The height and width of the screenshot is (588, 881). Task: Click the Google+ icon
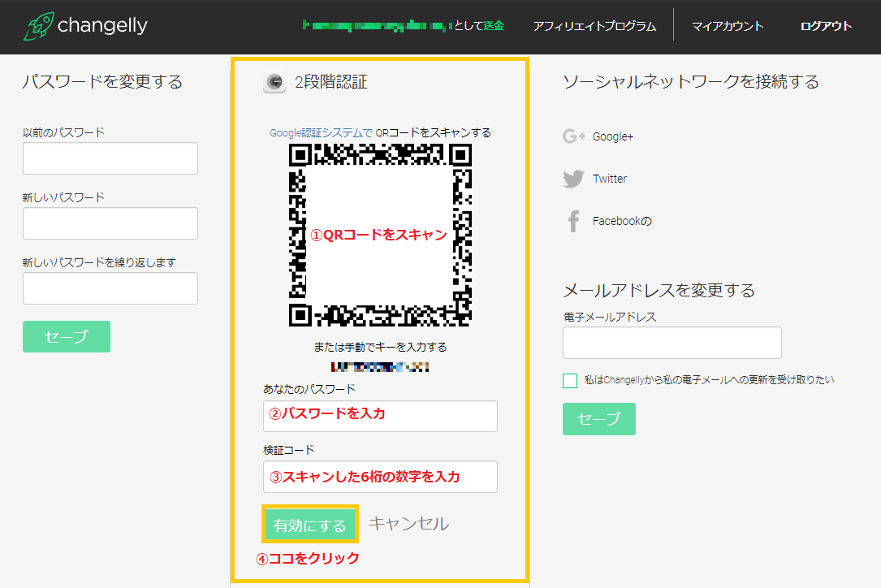click(573, 136)
